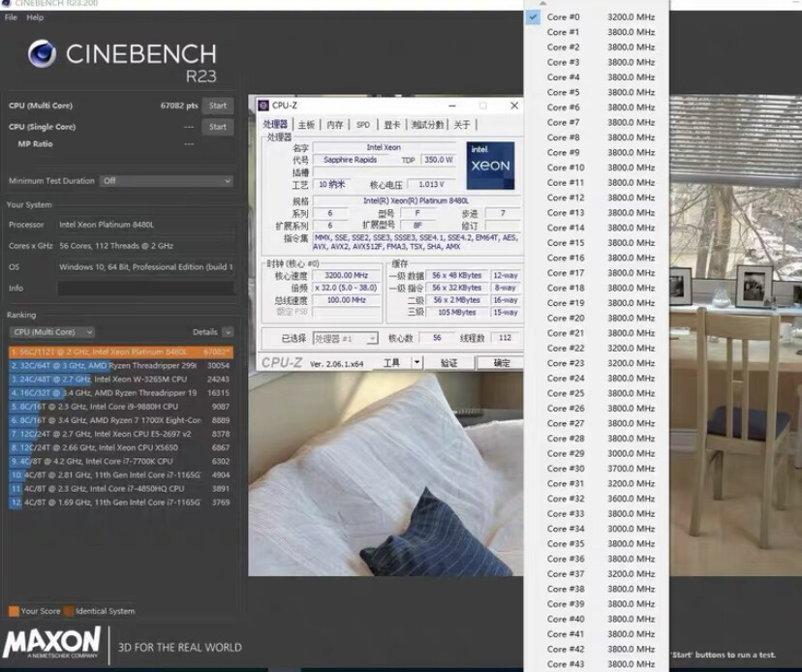Select the checked Core #0 entry
The height and width of the screenshot is (672, 802).
pyautogui.click(x=596, y=16)
